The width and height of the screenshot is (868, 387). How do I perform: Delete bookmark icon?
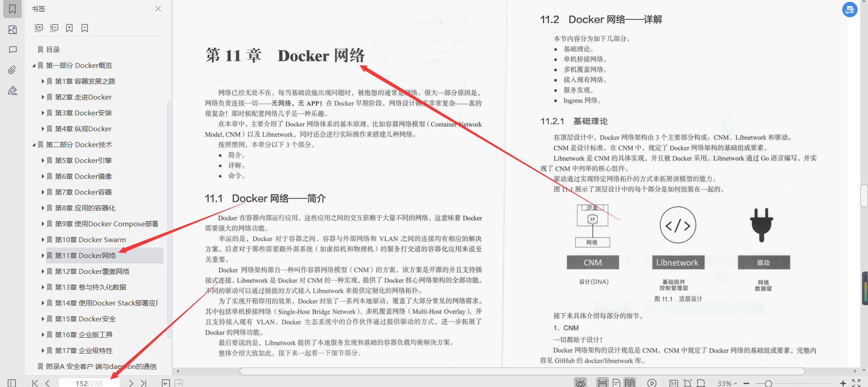click(85, 28)
